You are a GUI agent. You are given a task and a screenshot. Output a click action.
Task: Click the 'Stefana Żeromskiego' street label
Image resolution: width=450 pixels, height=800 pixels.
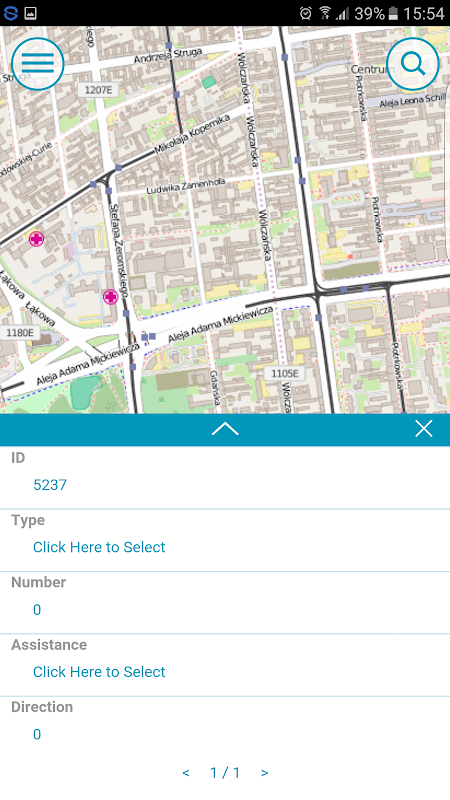pos(118,251)
